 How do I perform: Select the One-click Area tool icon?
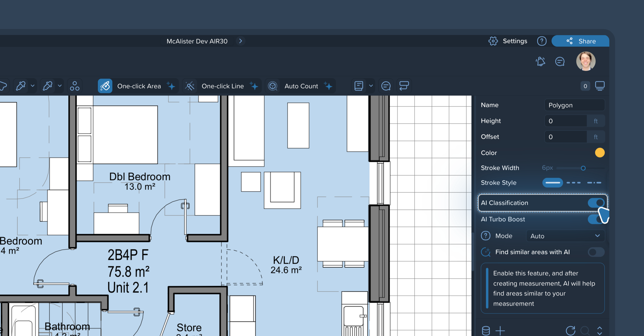tap(105, 86)
